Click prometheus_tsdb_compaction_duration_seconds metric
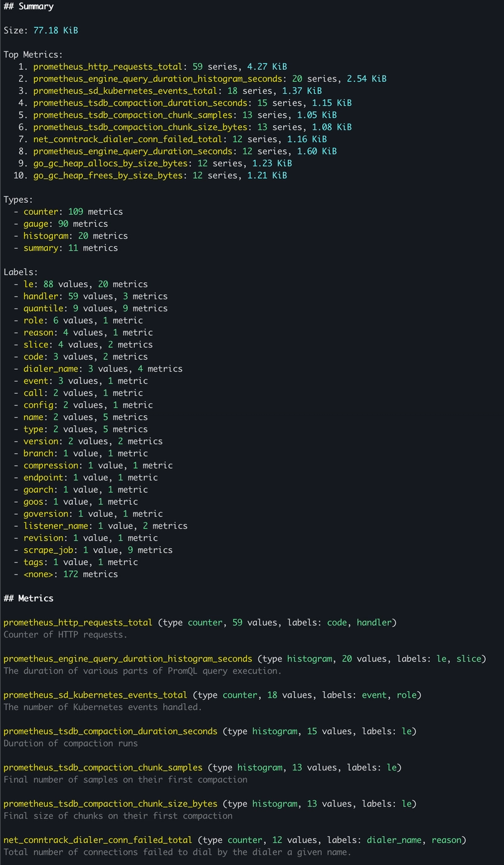The width and height of the screenshot is (504, 865). coord(126,103)
